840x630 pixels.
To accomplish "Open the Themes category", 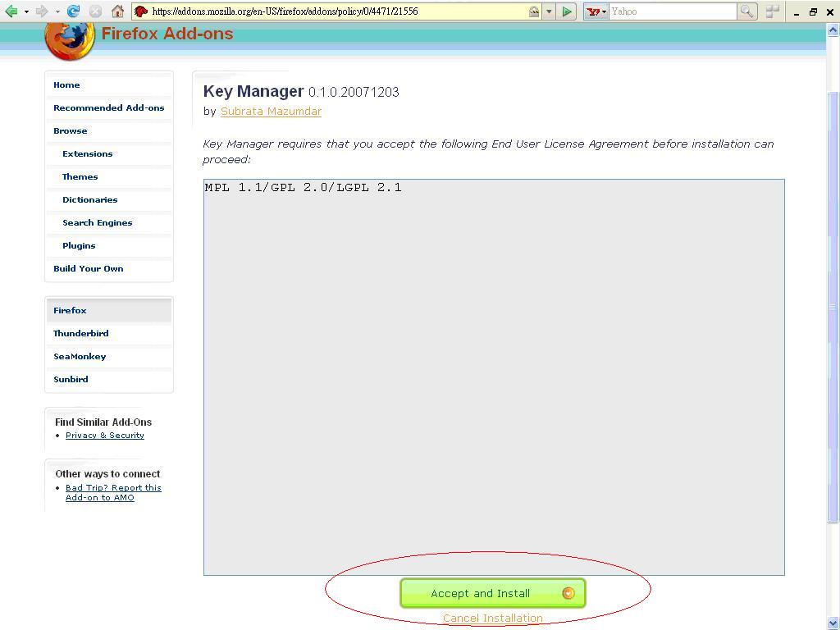I will (80, 177).
